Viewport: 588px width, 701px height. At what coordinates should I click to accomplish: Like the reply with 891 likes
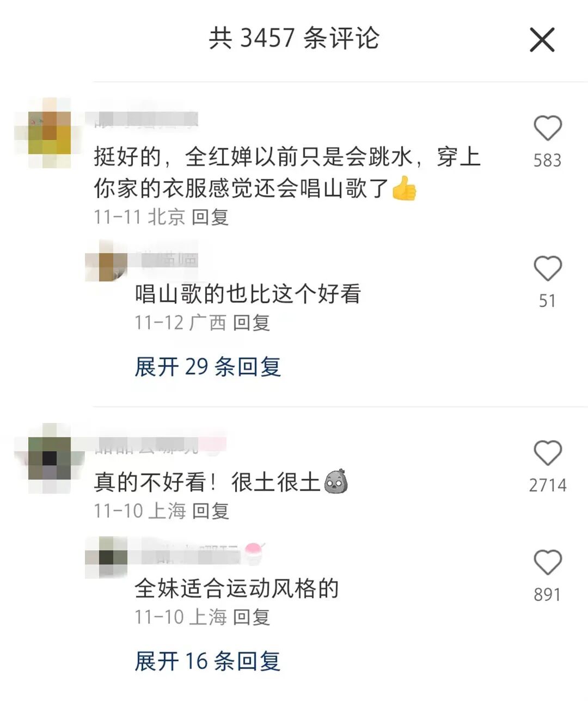pos(547,562)
